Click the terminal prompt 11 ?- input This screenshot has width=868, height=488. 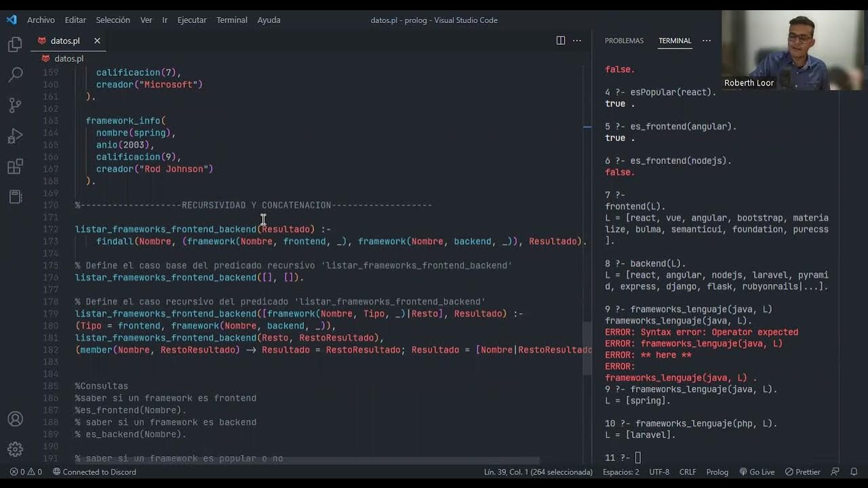(638, 457)
